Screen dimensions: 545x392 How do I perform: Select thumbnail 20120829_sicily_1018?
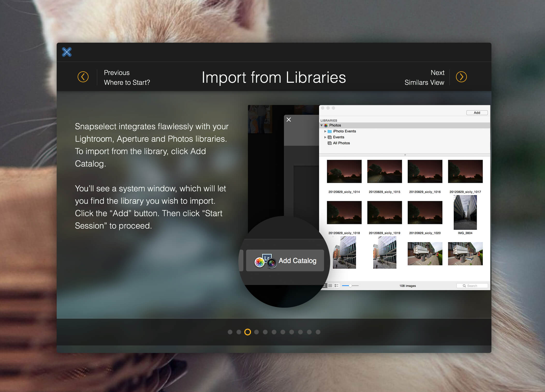point(344,213)
